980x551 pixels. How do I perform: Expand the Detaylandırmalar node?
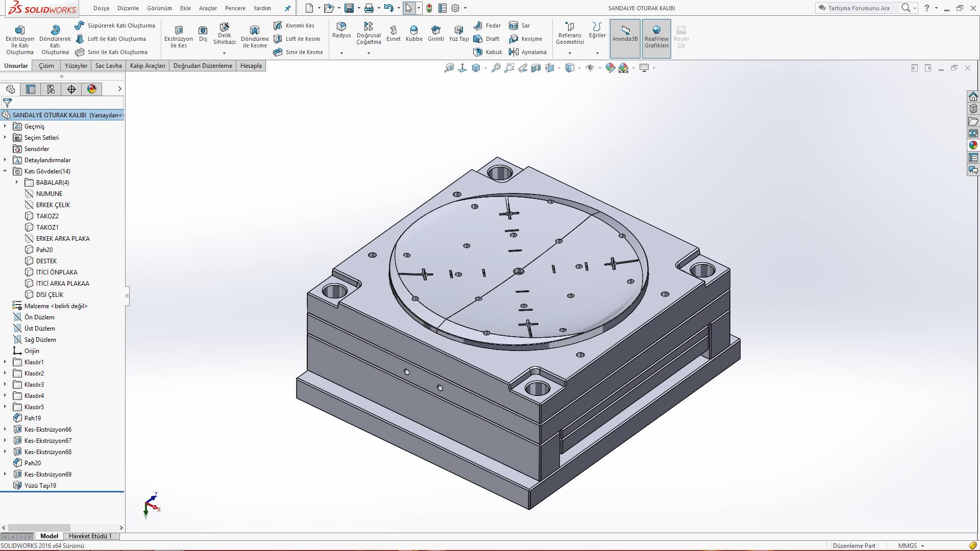click(5, 160)
